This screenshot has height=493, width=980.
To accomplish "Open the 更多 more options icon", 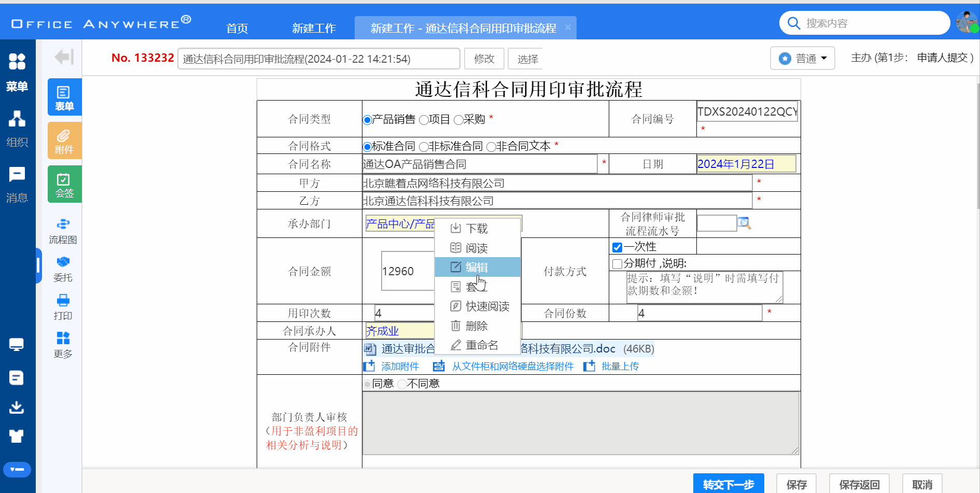I will pos(63,338).
